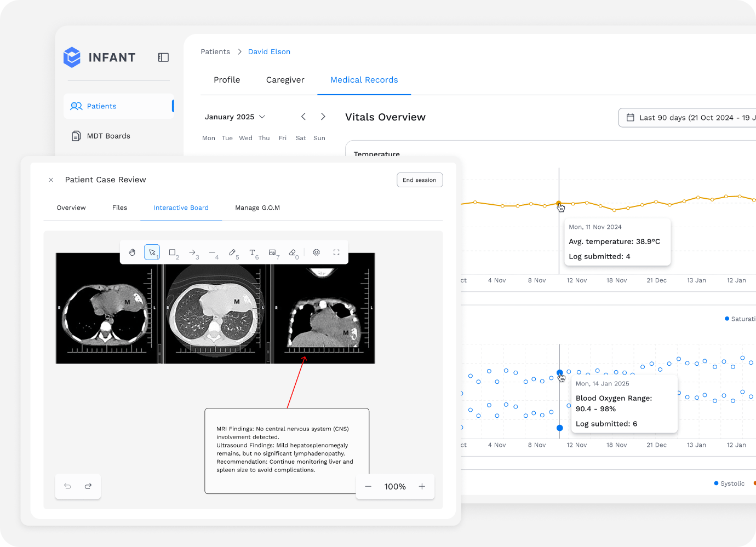Select the hand pan tool
756x547 pixels.
[132, 252]
